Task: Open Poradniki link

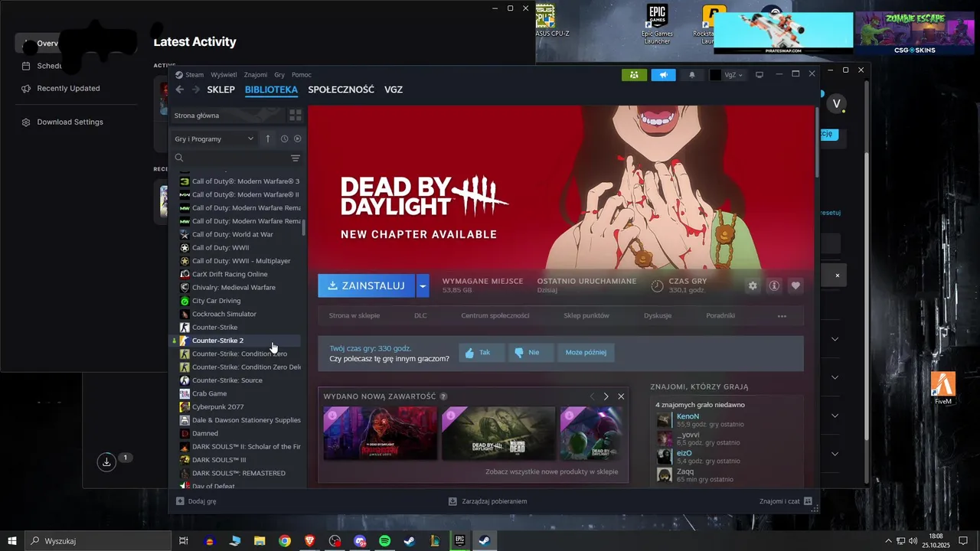Action: click(x=720, y=315)
